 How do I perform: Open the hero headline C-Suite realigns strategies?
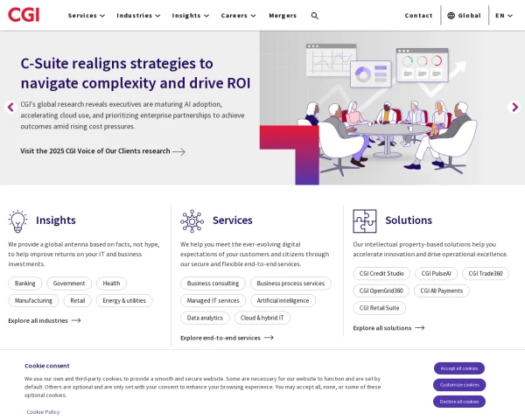coord(136,73)
